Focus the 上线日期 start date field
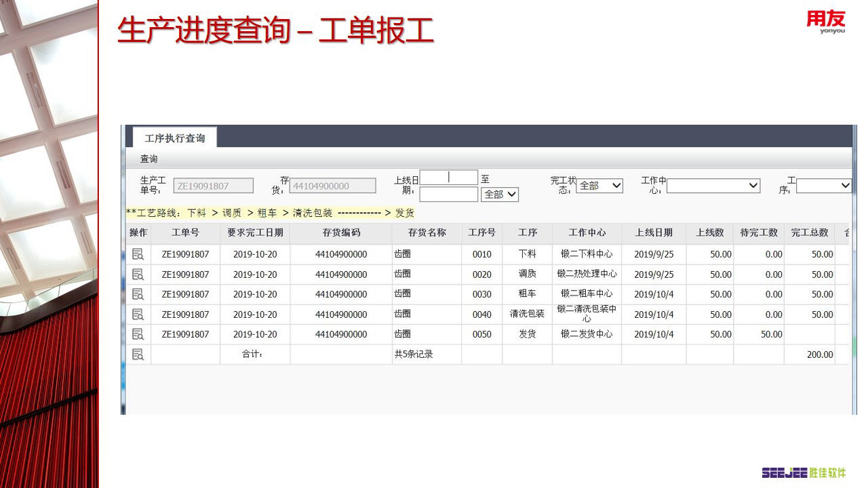 pyautogui.click(x=449, y=178)
